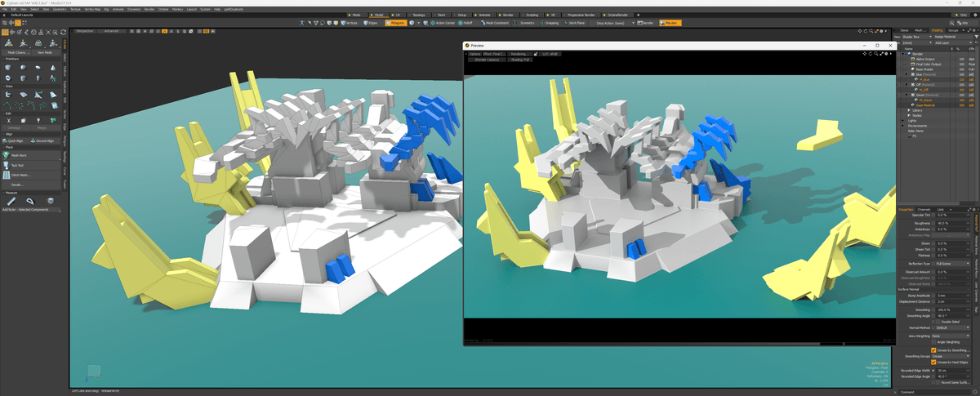
Task: Click the Assign Material button
Action: [952, 37]
